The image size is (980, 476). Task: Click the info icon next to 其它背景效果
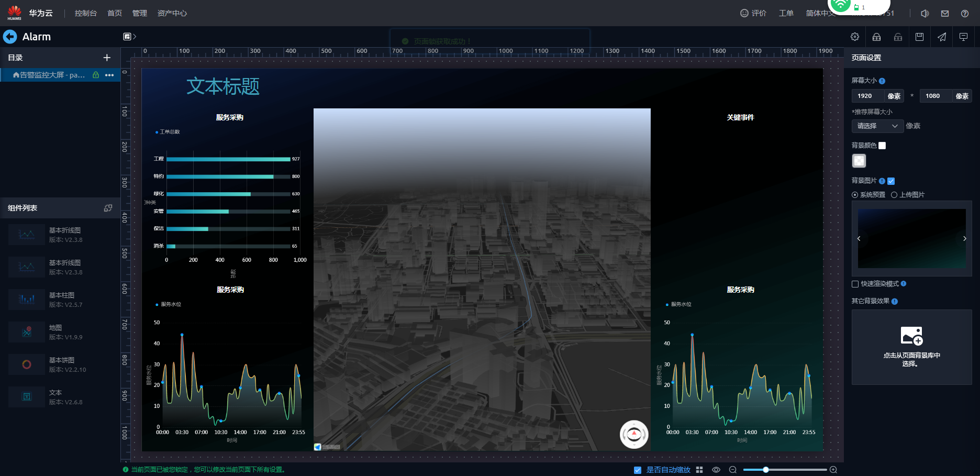(895, 302)
